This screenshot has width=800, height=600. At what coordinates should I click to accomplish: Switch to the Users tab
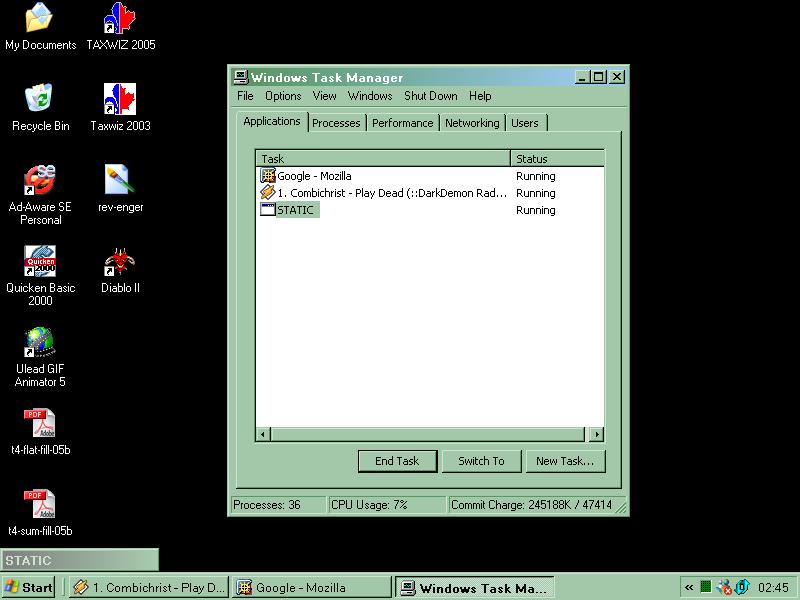pyautogui.click(x=525, y=123)
